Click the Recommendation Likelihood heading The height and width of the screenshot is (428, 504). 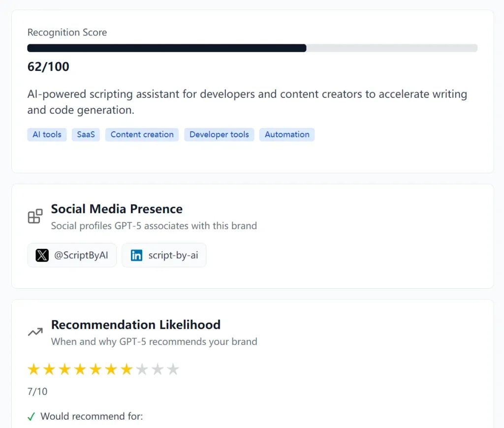point(136,325)
